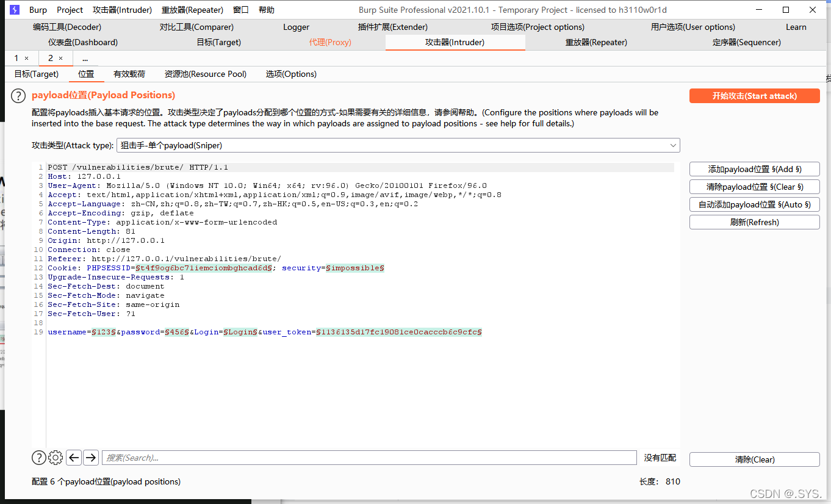Click the payload positions count status text
The image size is (831, 504).
pyautogui.click(x=106, y=481)
